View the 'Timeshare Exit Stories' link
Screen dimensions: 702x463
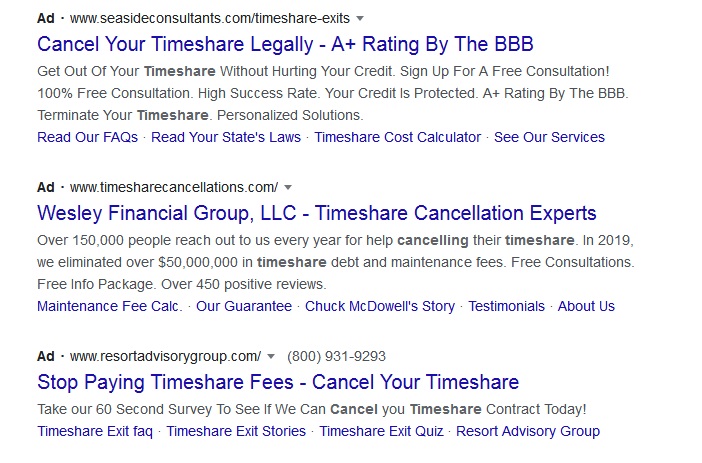tap(236, 431)
